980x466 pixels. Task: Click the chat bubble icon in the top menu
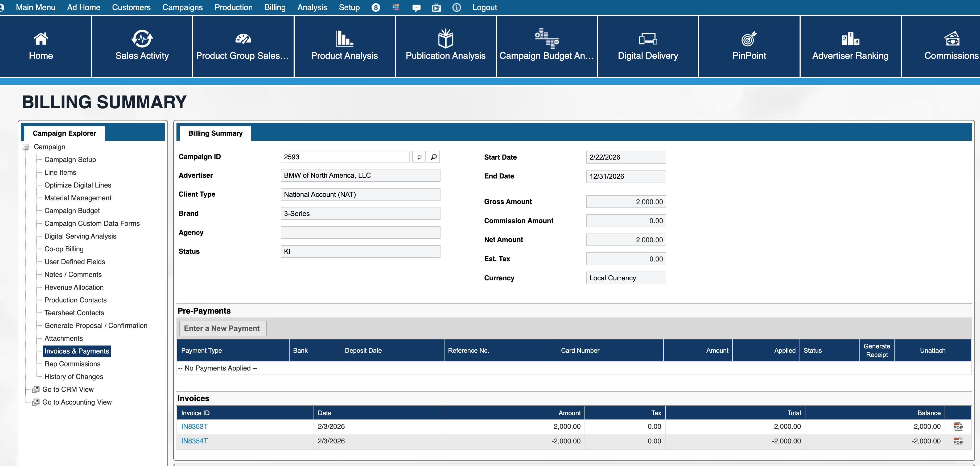pos(416,8)
